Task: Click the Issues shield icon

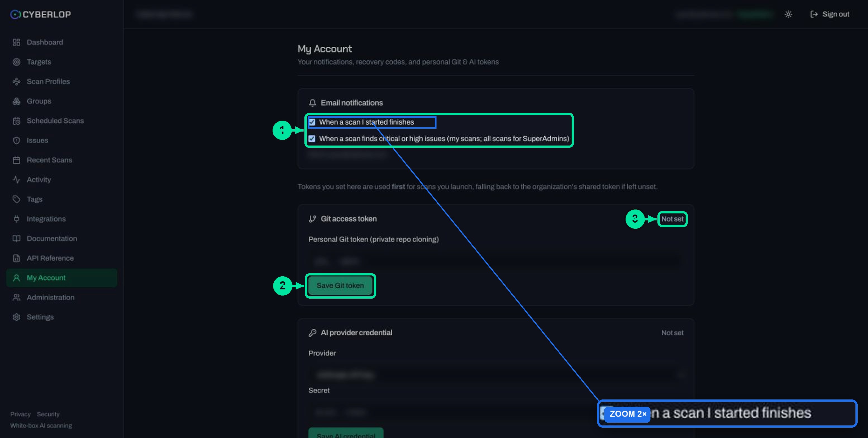Action: coord(16,141)
